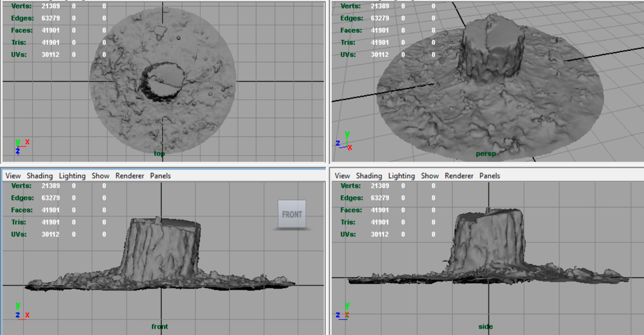Click Tris count 41901 in persp viewport
644x335 pixels.
point(380,42)
